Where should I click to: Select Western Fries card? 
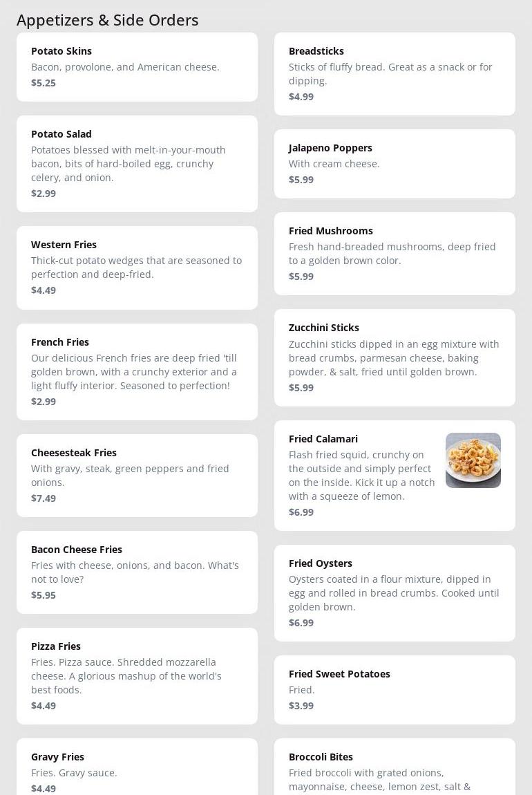(x=137, y=268)
